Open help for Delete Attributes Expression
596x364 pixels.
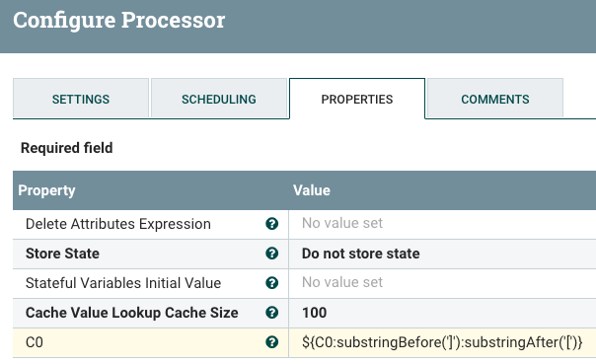pyautogui.click(x=271, y=224)
